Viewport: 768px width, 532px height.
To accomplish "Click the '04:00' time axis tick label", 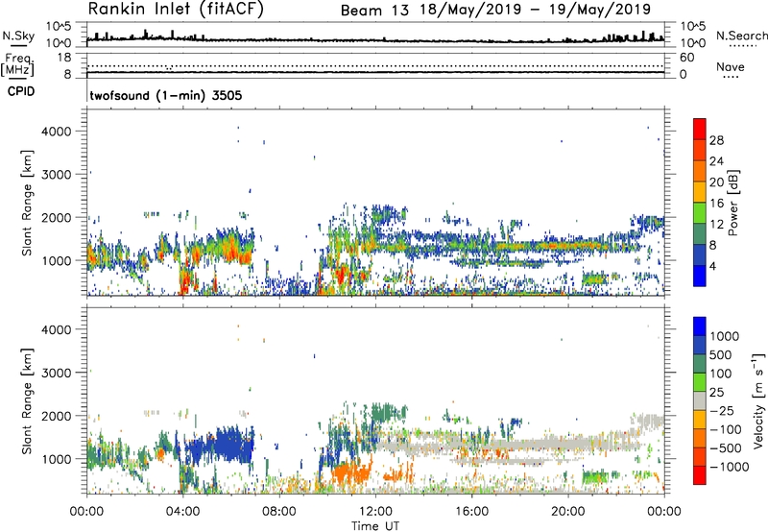I will coord(182,512).
